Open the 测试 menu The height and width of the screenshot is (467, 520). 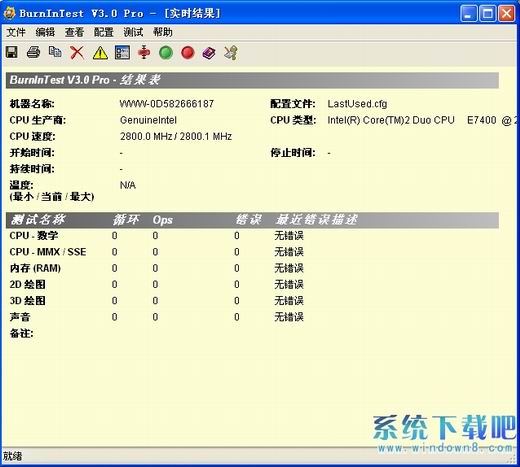133,32
